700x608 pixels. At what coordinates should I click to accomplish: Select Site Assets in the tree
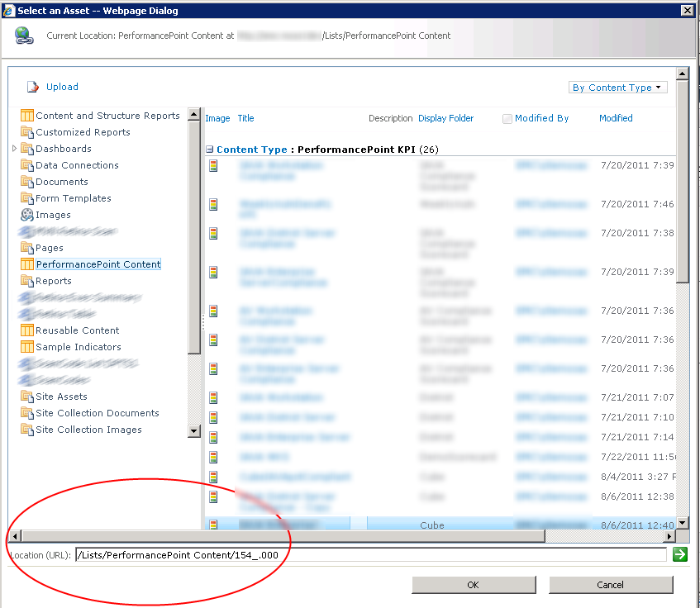click(x=62, y=397)
